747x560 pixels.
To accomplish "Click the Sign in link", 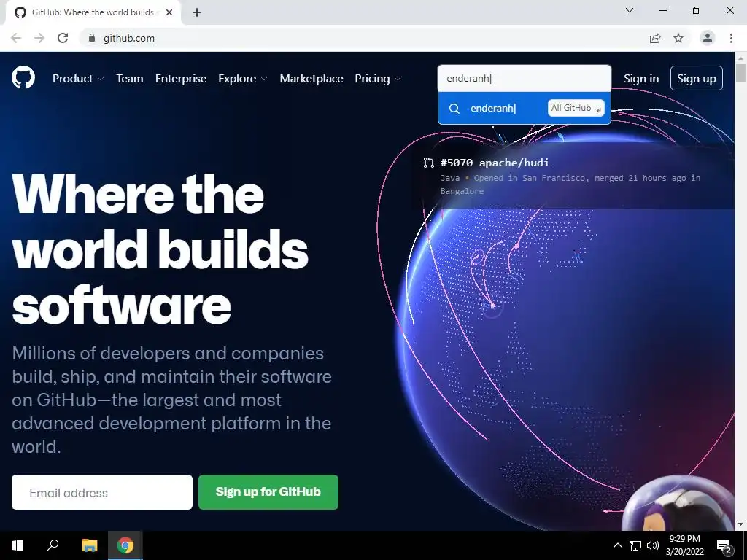I will (641, 79).
